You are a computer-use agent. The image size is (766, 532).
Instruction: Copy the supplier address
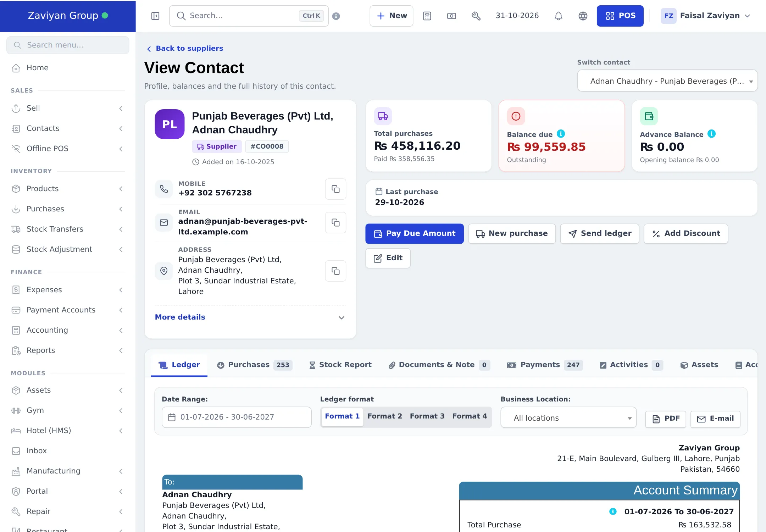pyautogui.click(x=335, y=271)
